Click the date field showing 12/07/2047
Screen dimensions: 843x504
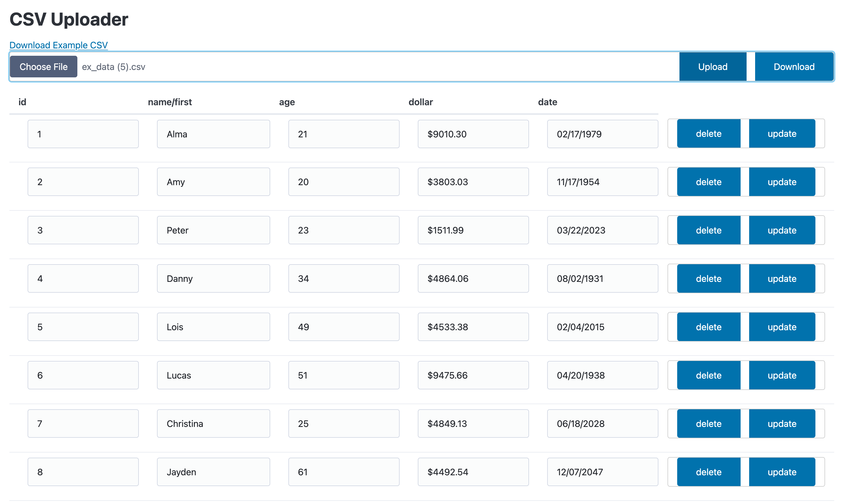[x=603, y=472]
